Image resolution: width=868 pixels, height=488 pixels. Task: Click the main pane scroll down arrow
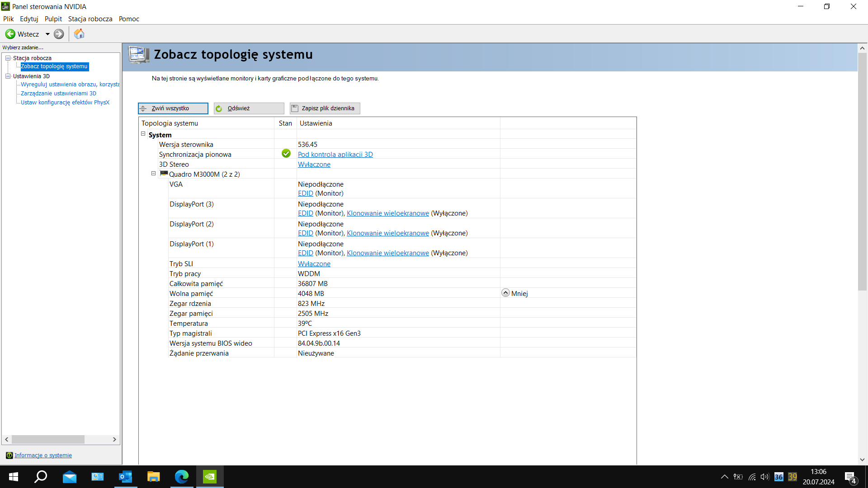tap(862, 460)
